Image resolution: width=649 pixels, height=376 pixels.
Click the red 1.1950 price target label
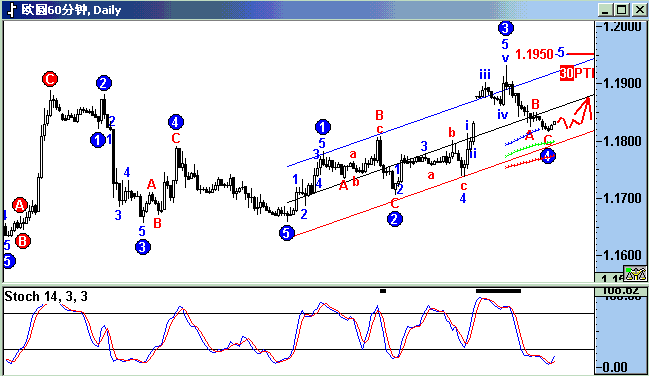[x=534, y=54]
